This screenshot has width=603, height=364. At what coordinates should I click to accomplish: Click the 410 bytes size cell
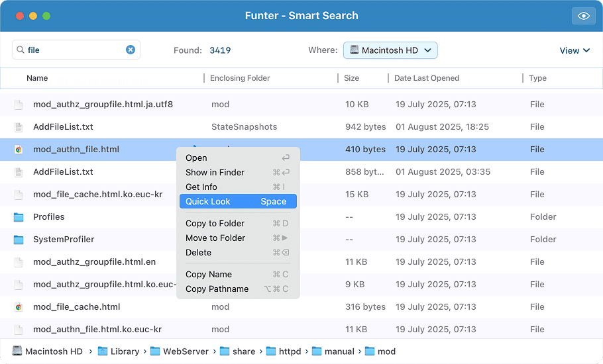(365, 150)
